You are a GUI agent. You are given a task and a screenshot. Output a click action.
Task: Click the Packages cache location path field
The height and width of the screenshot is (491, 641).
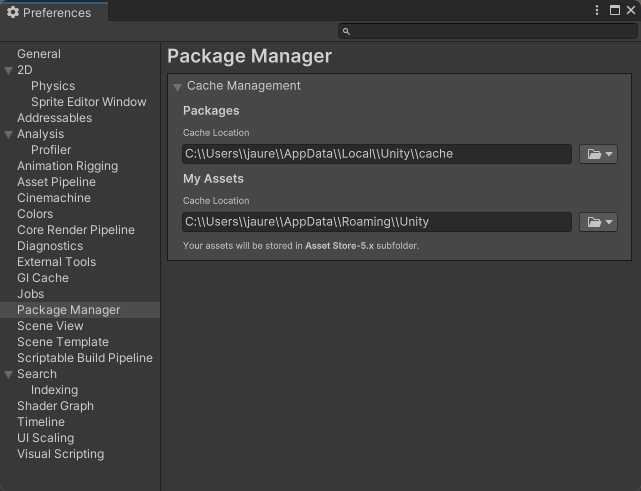point(376,154)
